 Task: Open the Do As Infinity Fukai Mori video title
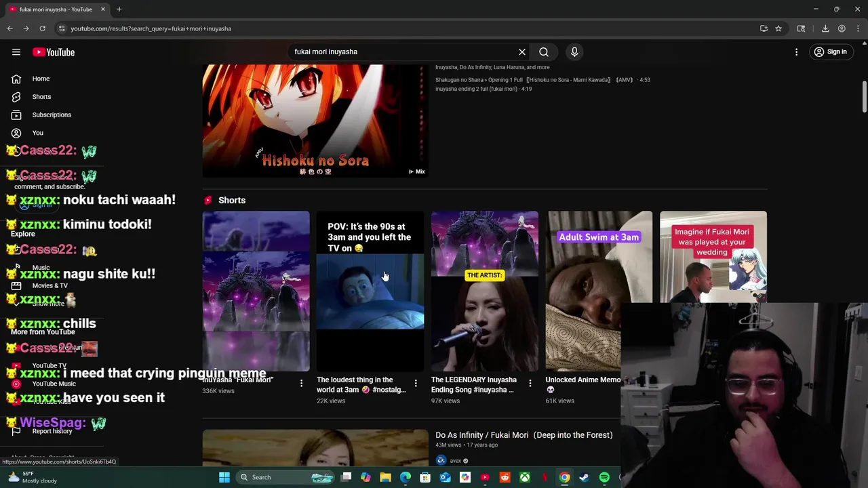point(524,435)
